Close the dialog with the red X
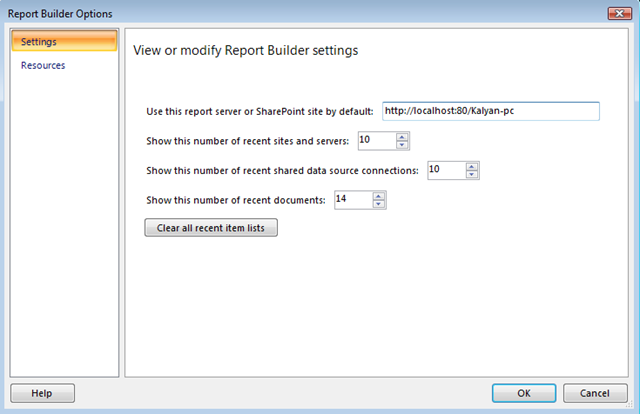The image size is (640, 414). coord(620,13)
